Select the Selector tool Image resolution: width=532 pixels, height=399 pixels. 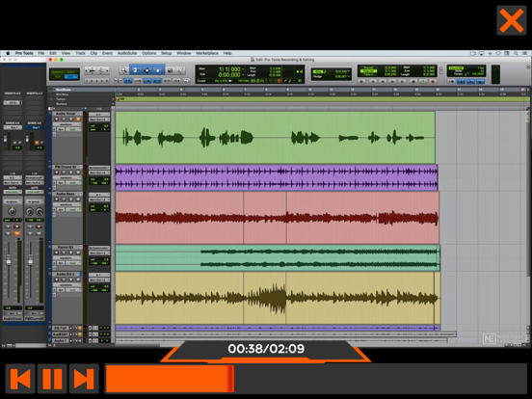pos(146,70)
